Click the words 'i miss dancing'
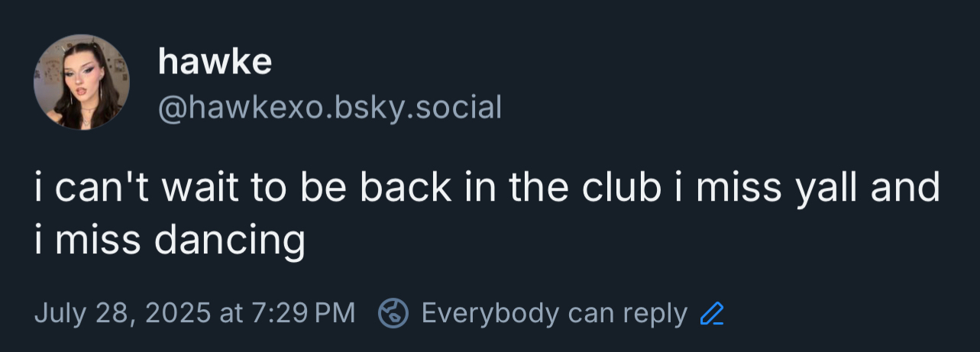This screenshot has width=980, height=352. 170,240
